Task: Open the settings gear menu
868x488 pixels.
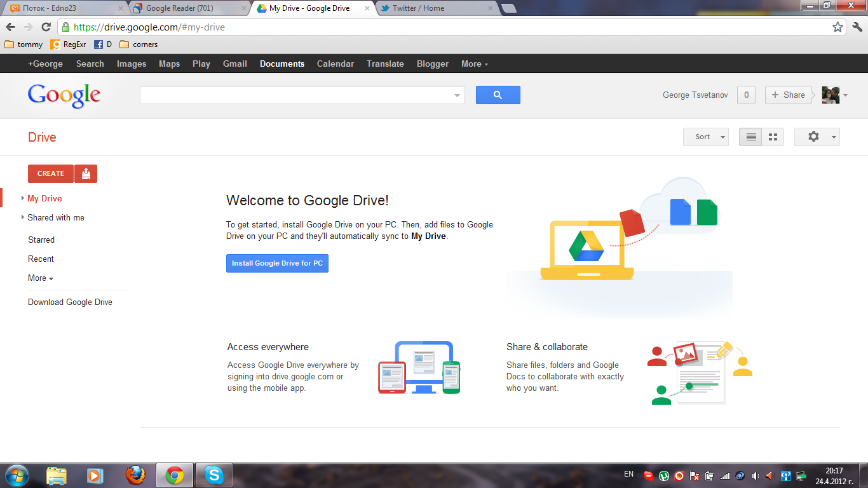Action: (817, 137)
